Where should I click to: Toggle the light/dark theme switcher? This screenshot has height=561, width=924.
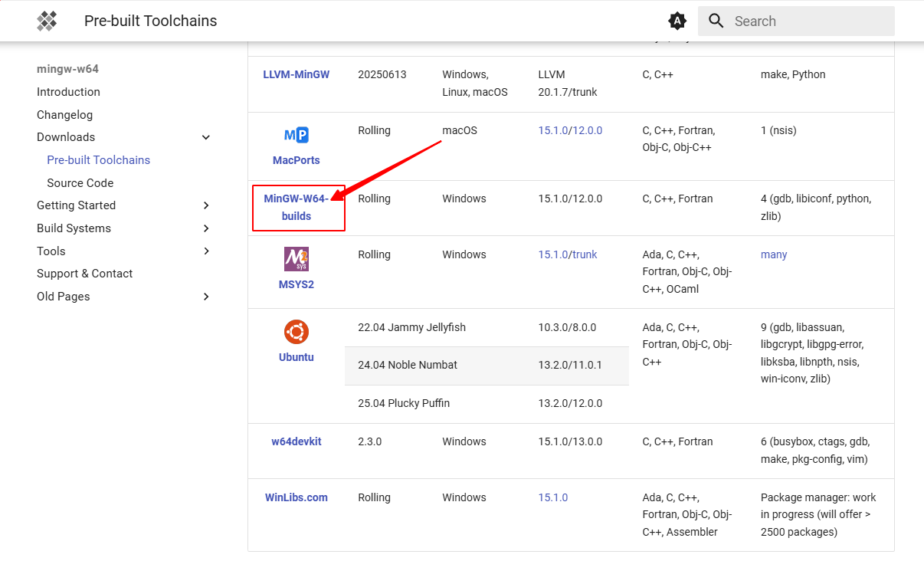click(x=677, y=21)
